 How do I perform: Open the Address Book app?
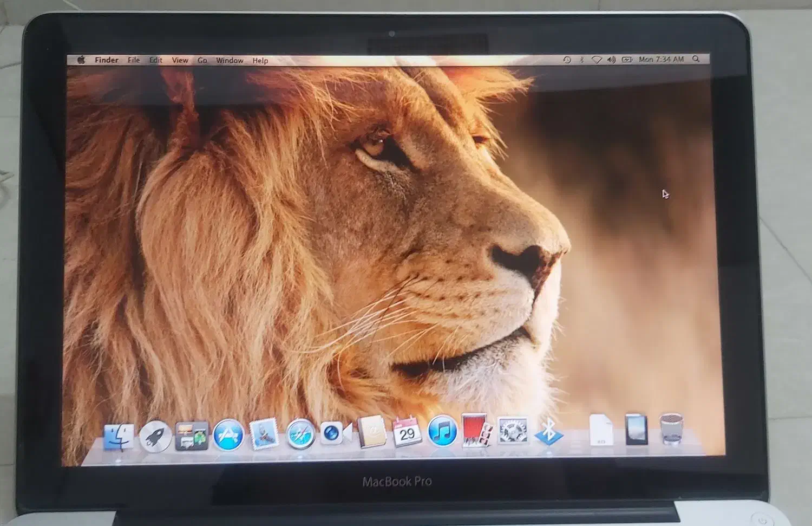point(371,433)
